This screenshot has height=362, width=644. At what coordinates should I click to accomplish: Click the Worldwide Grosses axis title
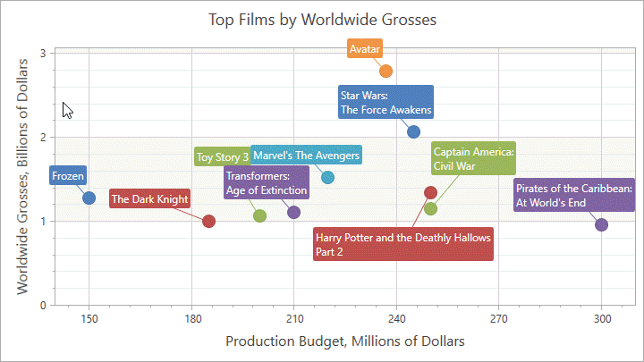coord(22,176)
